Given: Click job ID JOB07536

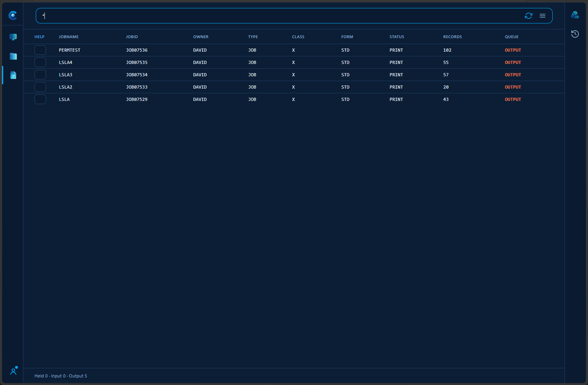Looking at the screenshot, I should (137, 50).
